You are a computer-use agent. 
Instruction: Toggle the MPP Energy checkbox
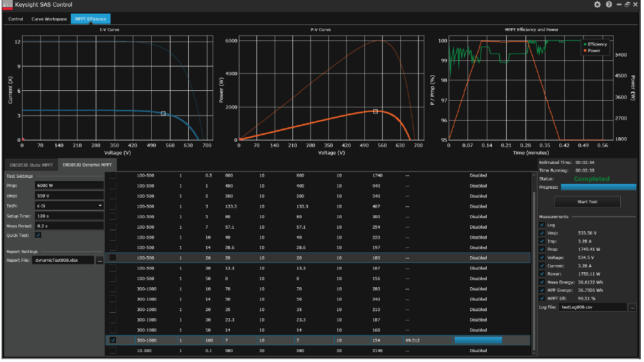click(542, 291)
